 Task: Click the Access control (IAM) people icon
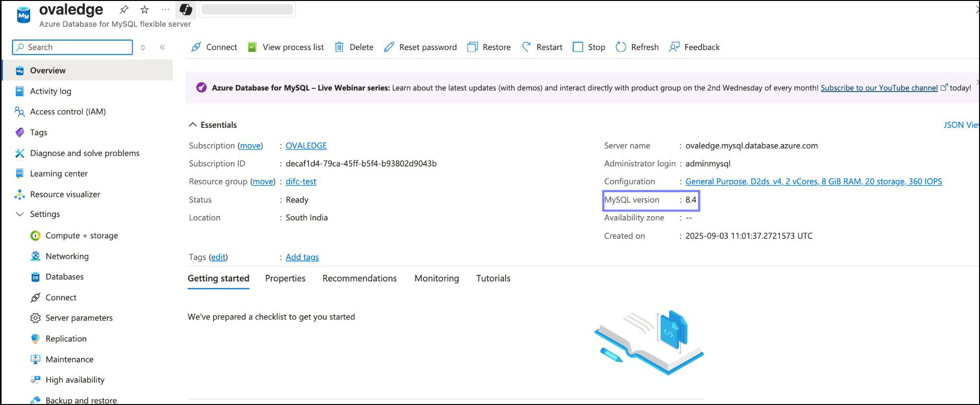(x=20, y=112)
